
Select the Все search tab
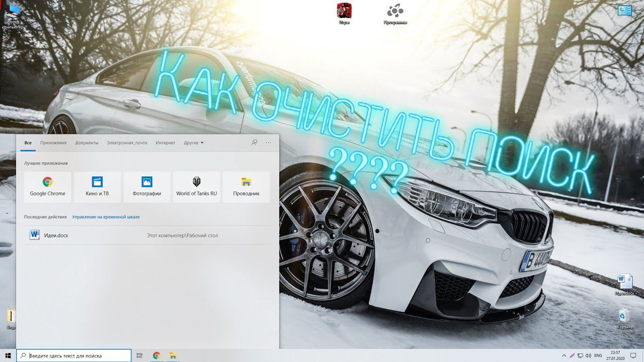click(x=28, y=143)
